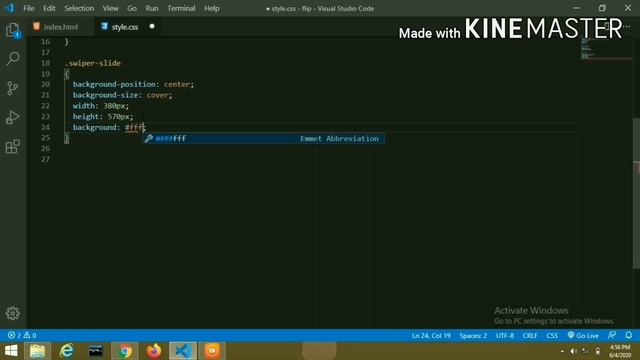Image resolution: width=640 pixels, height=360 pixels.
Task: Open the Run and Debug view
Action: pos(13,117)
